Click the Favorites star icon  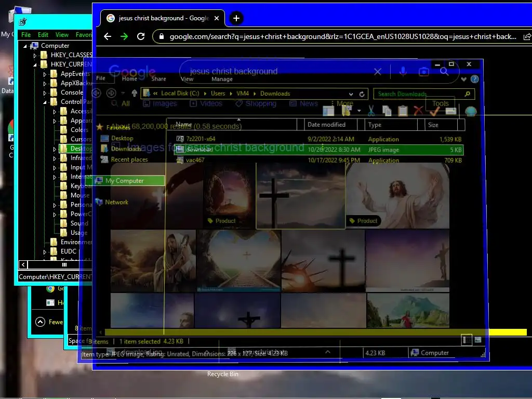tap(100, 127)
